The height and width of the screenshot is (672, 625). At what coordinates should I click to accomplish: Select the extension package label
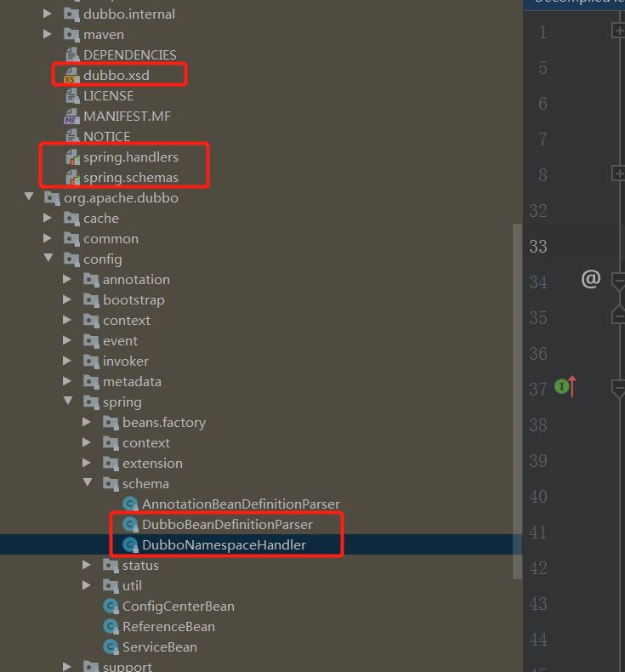click(x=152, y=464)
